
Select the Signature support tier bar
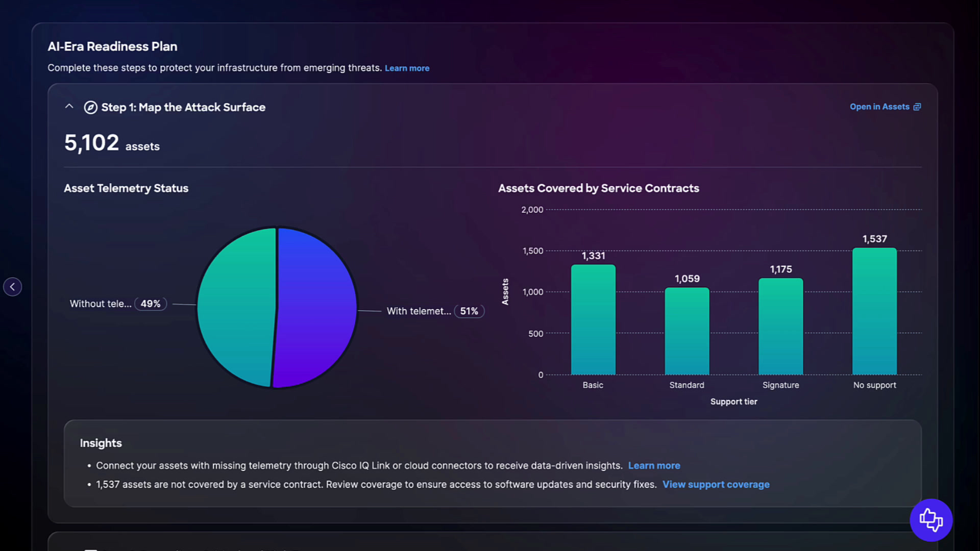781,326
